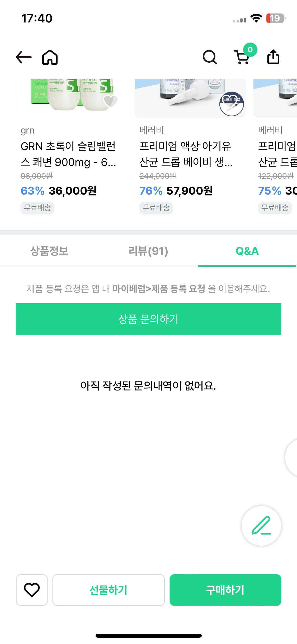Tap the share icon
297x644 pixels.
(x=273, y=57)
